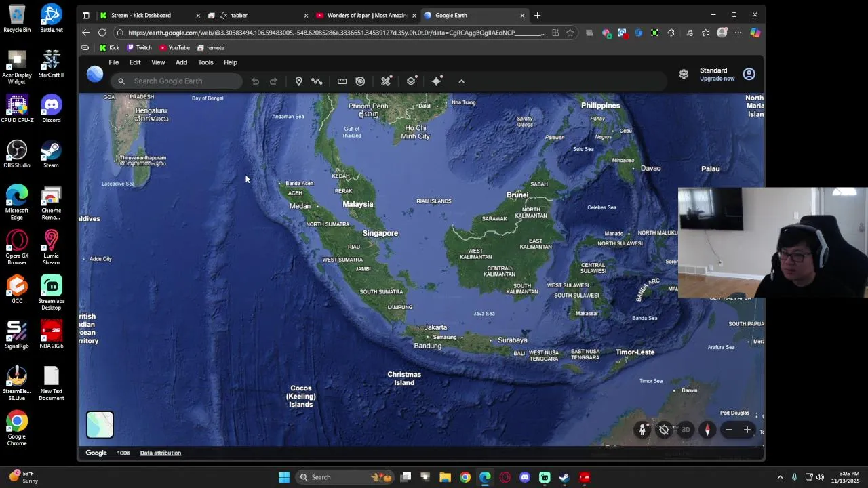Click the AI sparkle icon in toolbar

click(x=437, y=81)
